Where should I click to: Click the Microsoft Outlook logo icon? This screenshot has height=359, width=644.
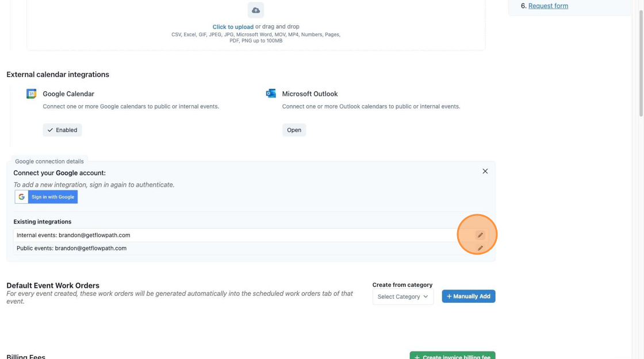(x=271, y=94)
